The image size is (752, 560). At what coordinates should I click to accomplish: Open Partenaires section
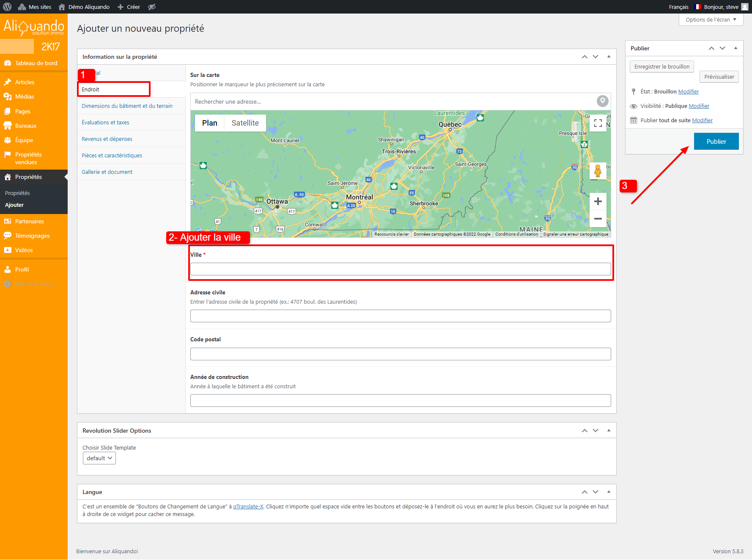34,221
